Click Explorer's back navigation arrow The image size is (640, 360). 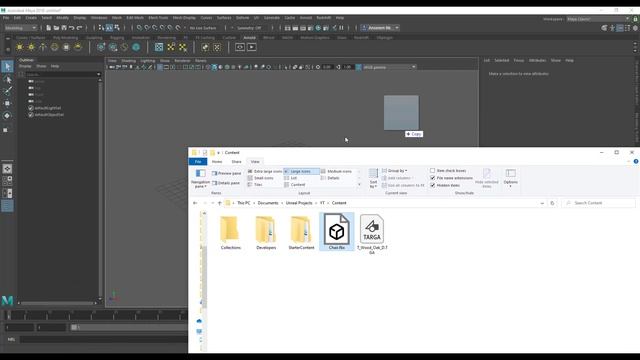pyautogui.click(x=195, y=203)
